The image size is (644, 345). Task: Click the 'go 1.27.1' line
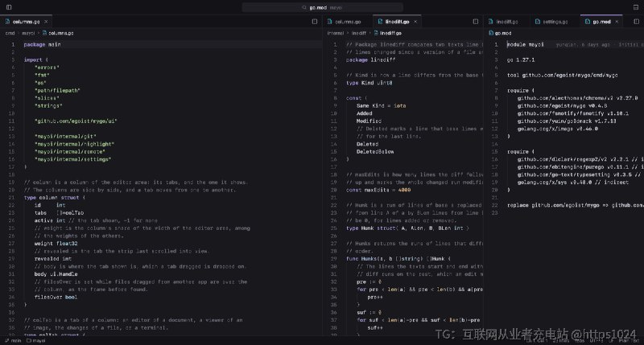(x=521, y=60)
